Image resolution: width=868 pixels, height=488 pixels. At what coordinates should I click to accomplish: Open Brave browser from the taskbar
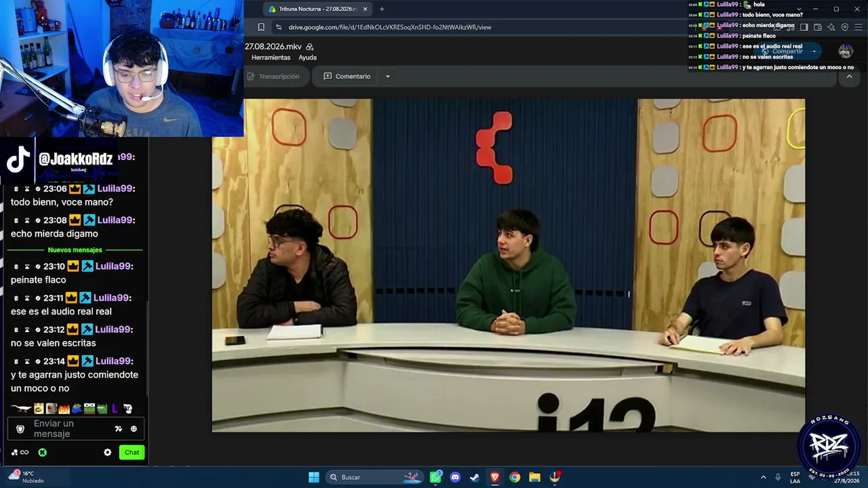tap(494, 477)
